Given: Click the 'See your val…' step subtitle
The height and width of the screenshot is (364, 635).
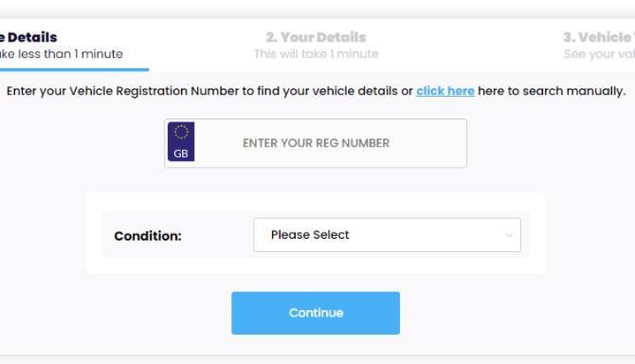Looking at the screenshot, I should (x=599, y=54).
